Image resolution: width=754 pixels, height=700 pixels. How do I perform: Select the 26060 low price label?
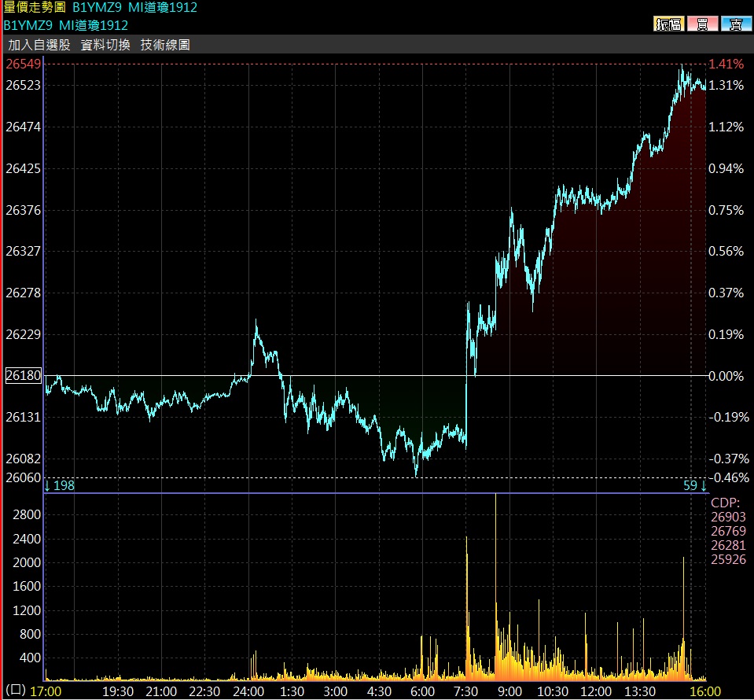click(23, 477)
